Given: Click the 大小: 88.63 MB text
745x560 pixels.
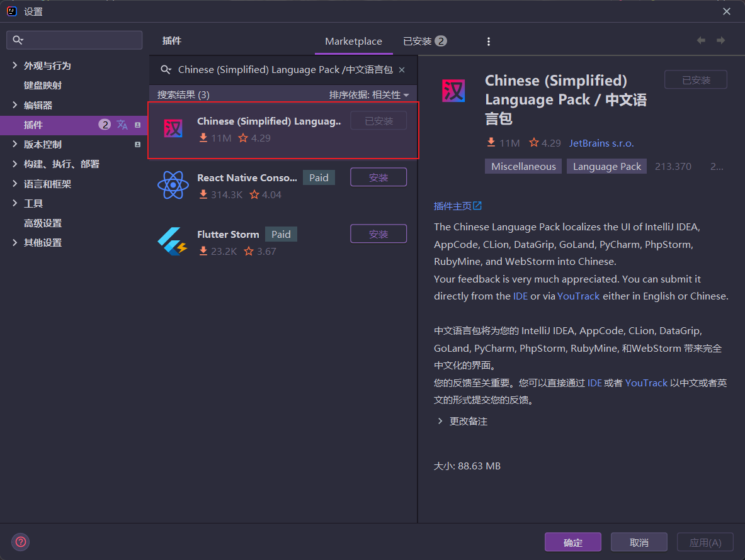Looking at the screenshot, I should click(x=467, y=466).
